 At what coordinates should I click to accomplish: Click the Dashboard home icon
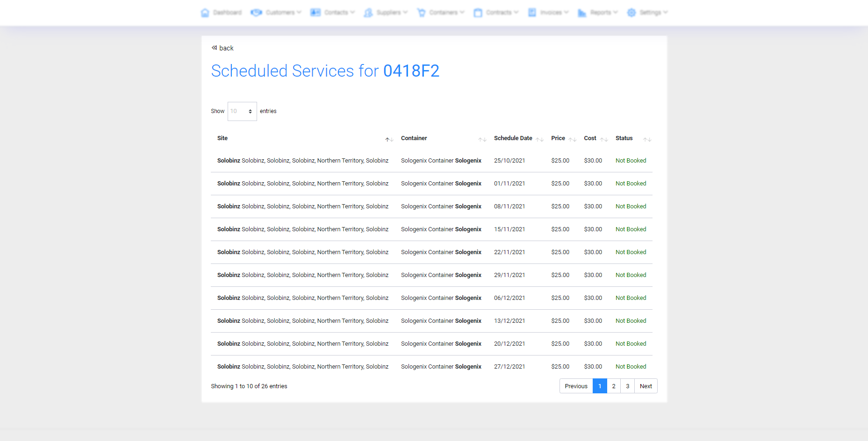click(205, 13)
